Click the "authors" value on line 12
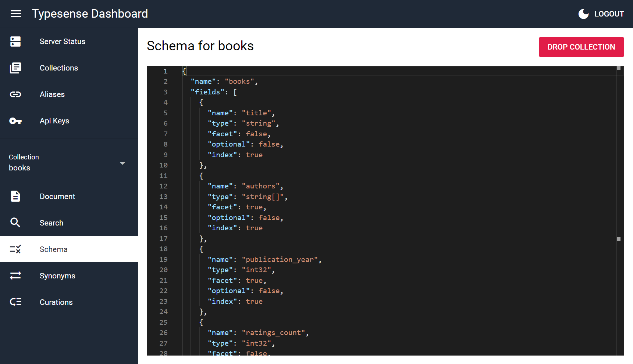This screenshot has height=364, width=633. pyautogui.click(x=260, y=186)
